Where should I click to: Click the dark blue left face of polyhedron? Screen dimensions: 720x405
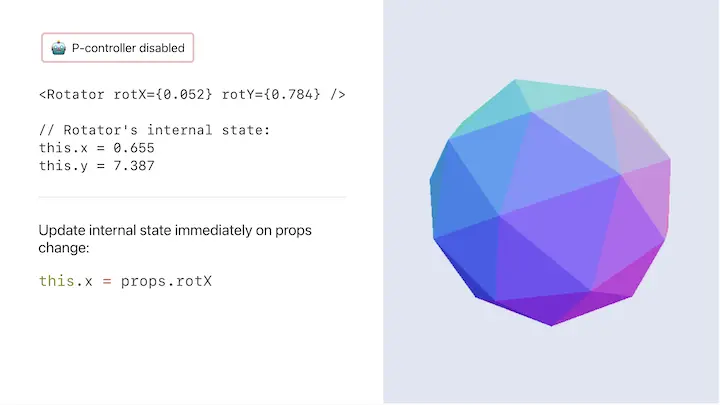[x=459, y=193]
